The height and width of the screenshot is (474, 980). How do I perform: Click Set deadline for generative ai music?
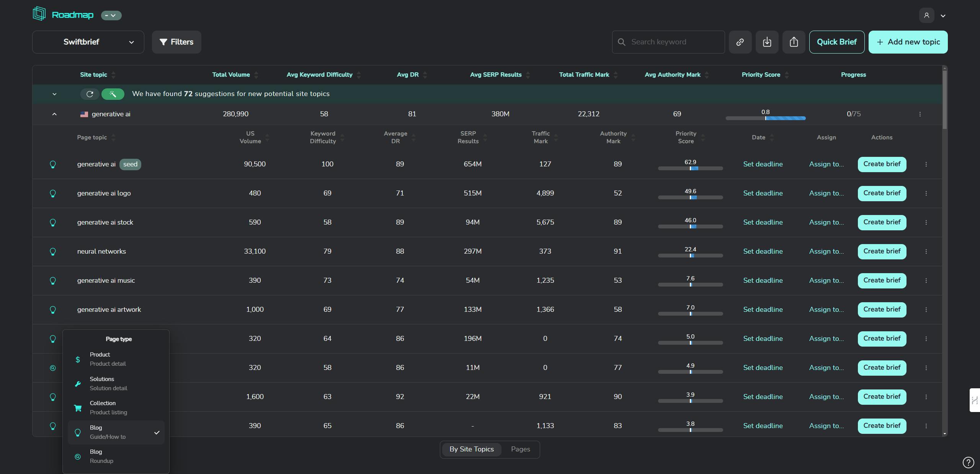[x=763, y=281]
